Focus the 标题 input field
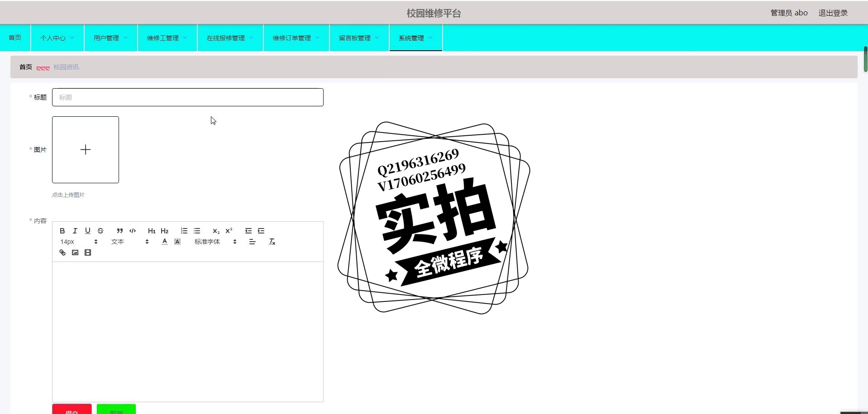 point(188,97)
